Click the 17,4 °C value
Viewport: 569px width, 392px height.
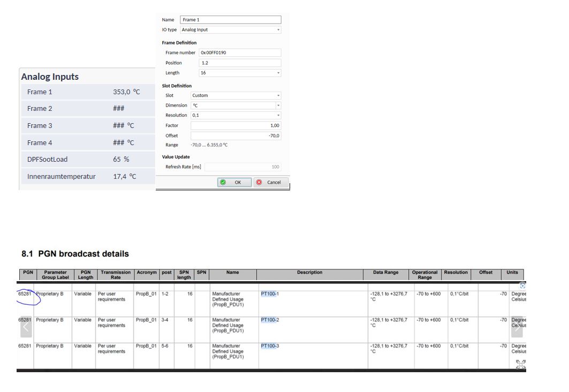(125, 176)
